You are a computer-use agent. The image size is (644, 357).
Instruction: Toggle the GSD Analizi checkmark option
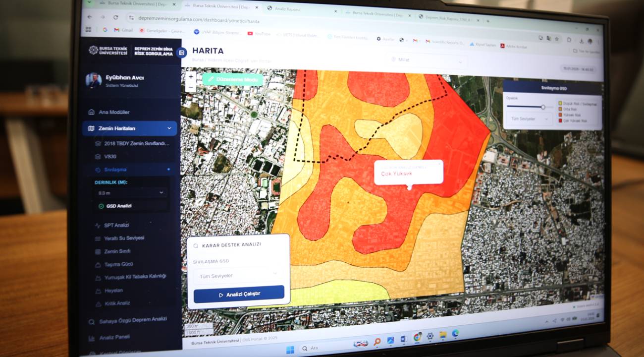click(x=101, y=206)
